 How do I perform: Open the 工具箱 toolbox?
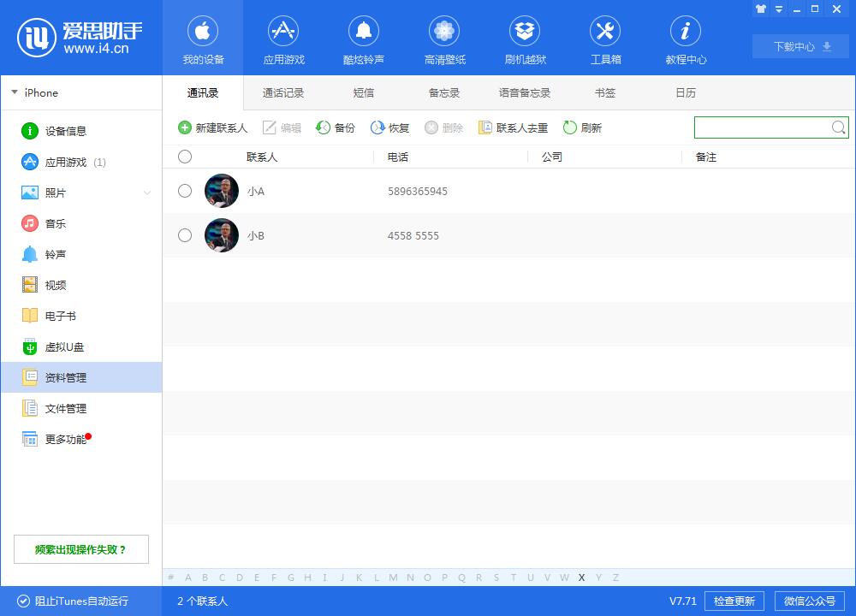coord(605,38)
